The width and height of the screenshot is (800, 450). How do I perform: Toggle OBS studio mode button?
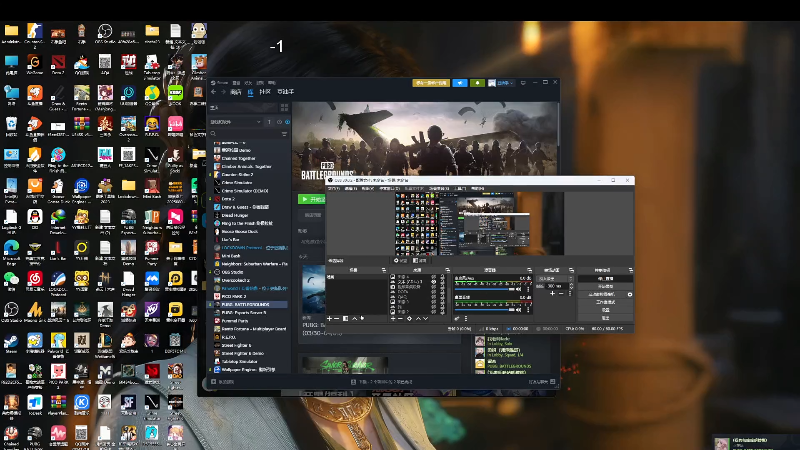click(605, 302)
